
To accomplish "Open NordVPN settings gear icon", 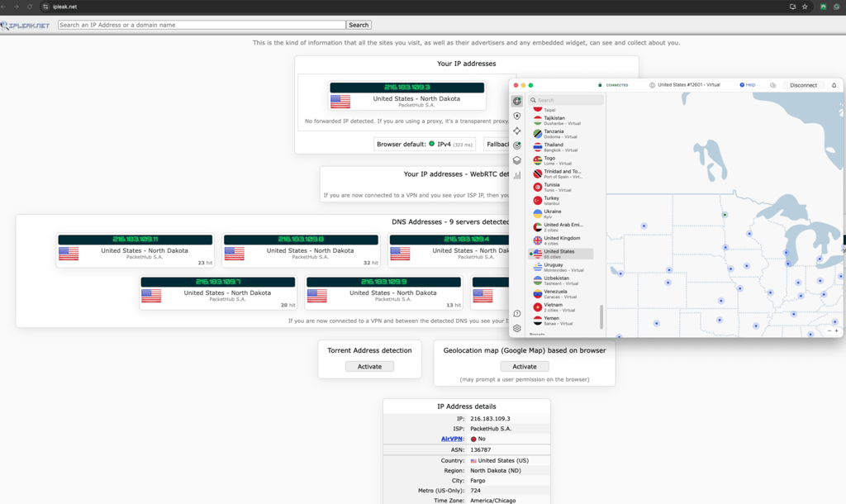I will click(x=517, y=328).
